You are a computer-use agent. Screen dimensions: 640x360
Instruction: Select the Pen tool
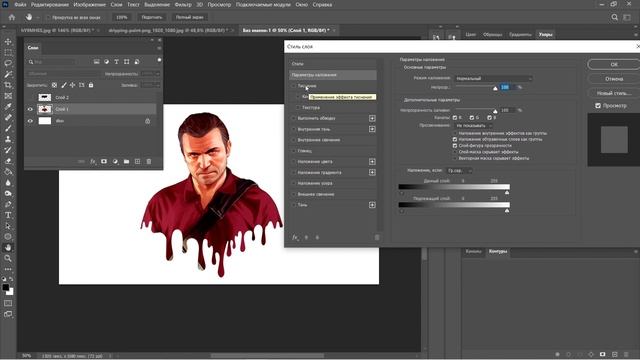[x=8, y=204]
